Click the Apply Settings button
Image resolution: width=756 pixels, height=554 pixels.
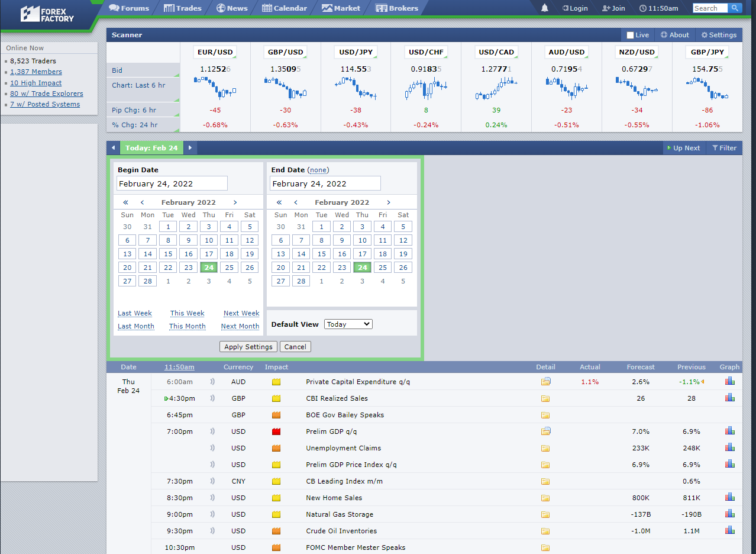[248, 347]
